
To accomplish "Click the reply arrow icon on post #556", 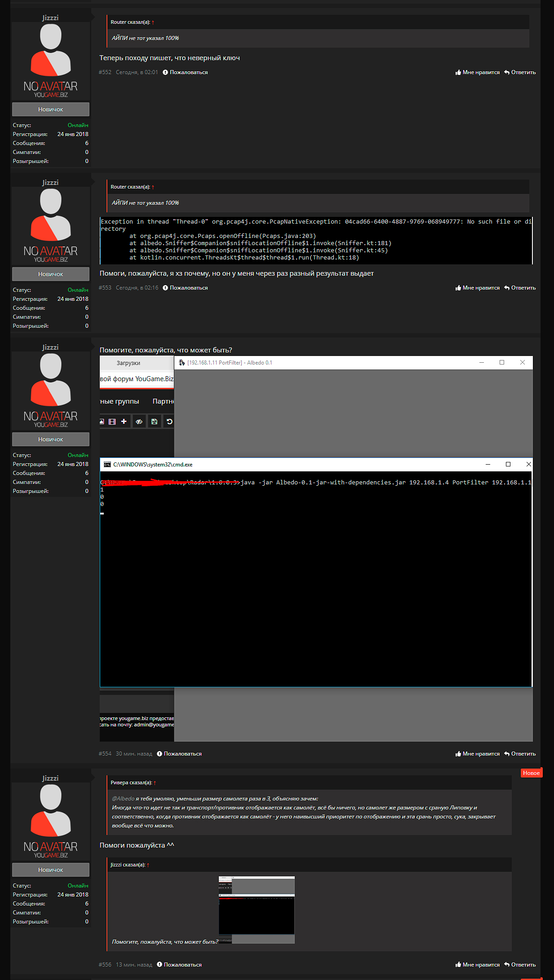I will click(x=507, y=965).
